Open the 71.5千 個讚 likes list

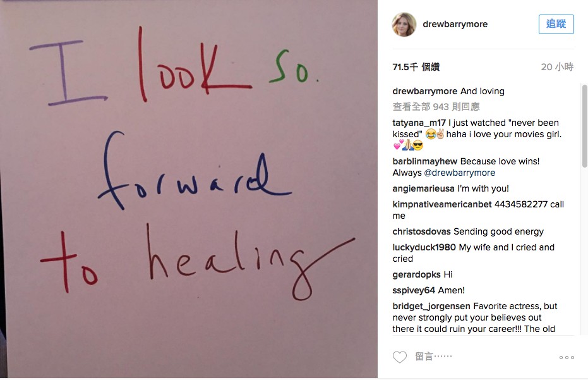pos(416,67)
